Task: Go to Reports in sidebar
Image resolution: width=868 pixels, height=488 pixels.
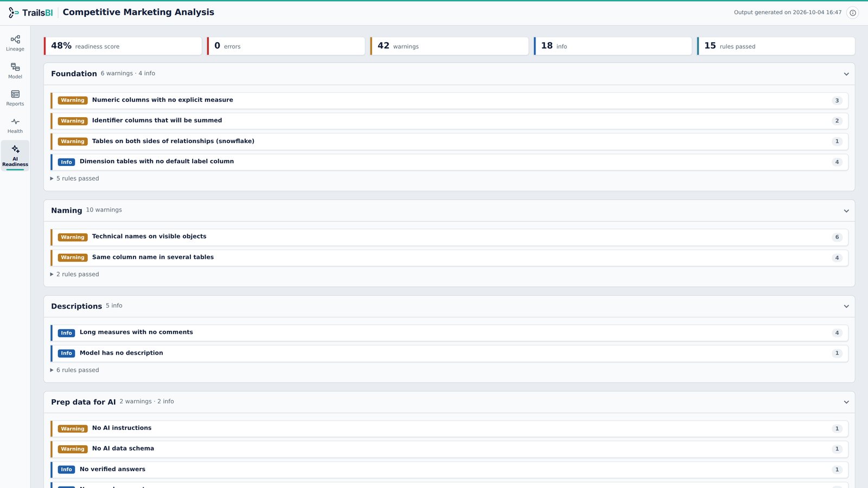Action: [x=15, y=98]
